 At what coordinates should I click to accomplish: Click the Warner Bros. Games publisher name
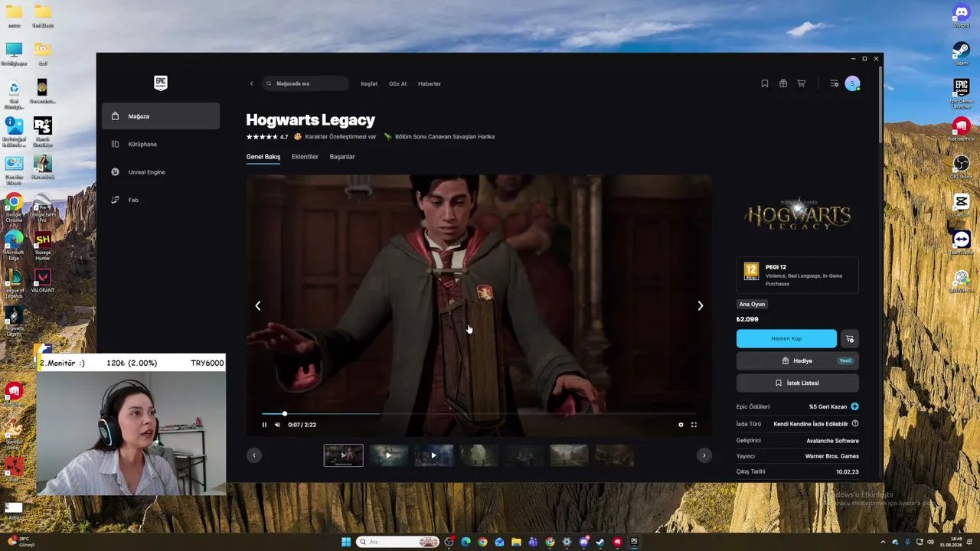830,456
